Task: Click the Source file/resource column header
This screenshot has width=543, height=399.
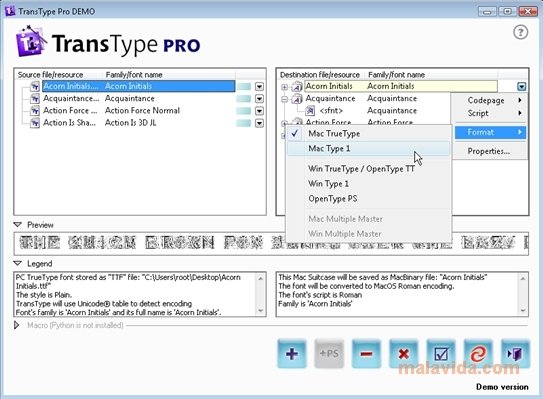Action: coord(59,74)
